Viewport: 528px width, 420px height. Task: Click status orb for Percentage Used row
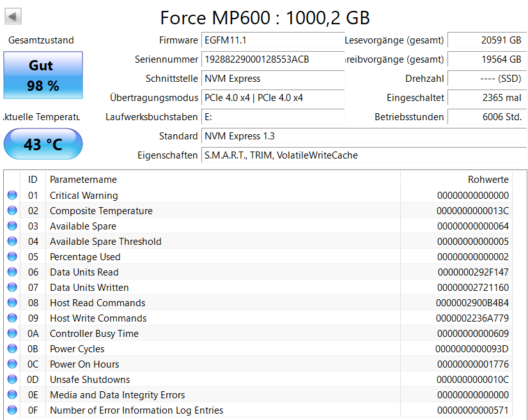(12, 256)
